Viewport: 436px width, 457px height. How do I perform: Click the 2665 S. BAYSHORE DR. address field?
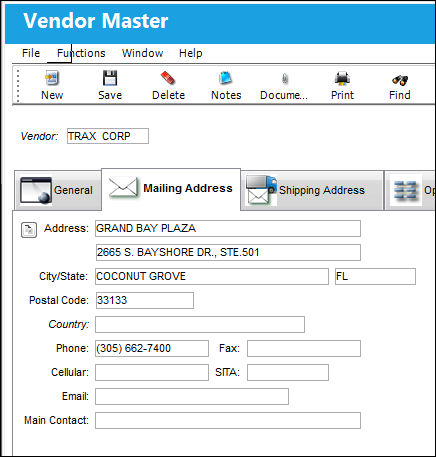coord(228,252)
